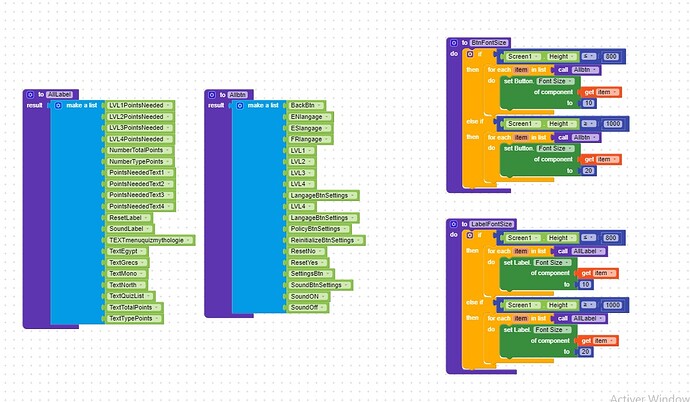
Task: Open the PolicyBtnSettings component dropdown arrow
Action: [x=345, y=229]
